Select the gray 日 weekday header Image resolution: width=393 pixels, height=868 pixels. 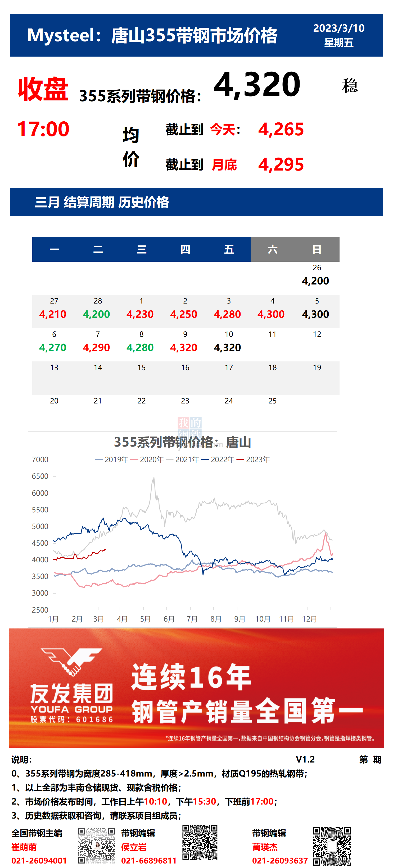[x=317, y=249]
